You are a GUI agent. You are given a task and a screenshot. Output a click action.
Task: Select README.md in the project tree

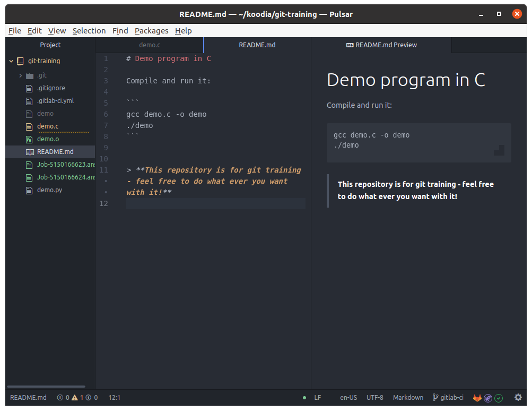[x=50, y=152]
